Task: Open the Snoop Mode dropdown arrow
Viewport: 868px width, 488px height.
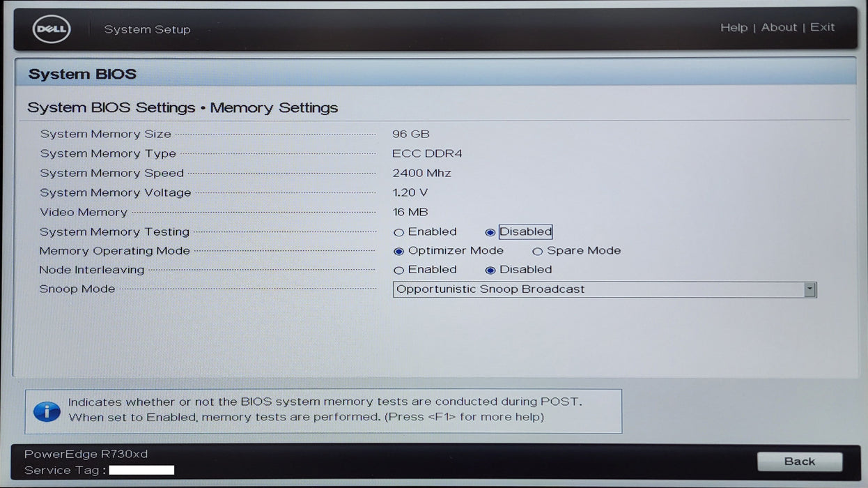Action: tap(809, 289)
